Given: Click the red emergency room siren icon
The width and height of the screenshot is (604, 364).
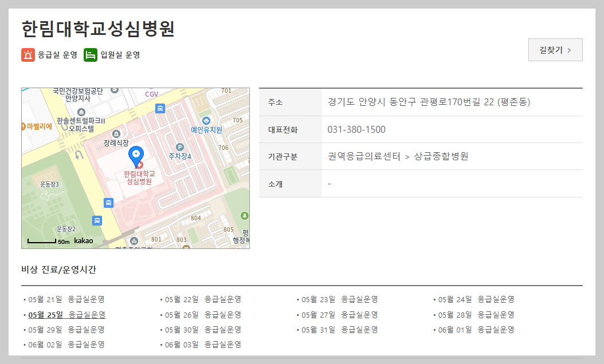Looking at the screenshot, I should pyautogui.click(x=28, y=55).
